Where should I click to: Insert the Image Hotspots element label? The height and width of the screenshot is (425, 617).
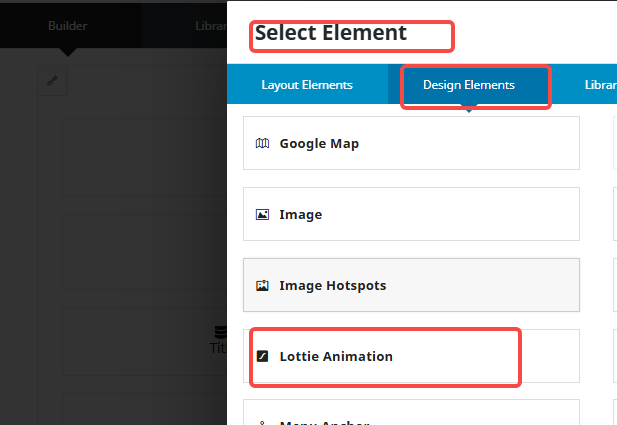click(332, 285)
